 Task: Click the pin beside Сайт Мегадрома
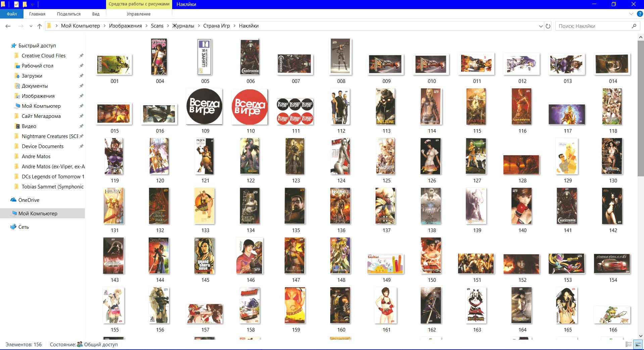click(x=81, y=116)
